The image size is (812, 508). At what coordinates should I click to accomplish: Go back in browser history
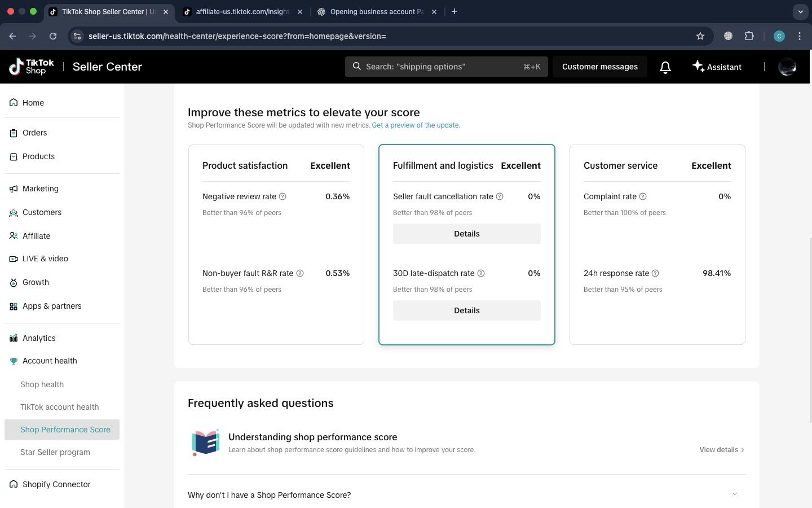(12, 36)
